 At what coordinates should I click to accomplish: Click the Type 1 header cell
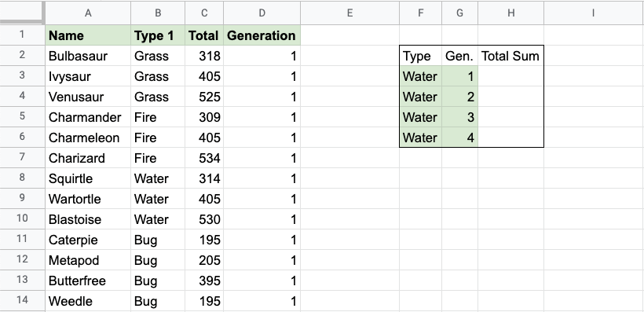pos(158,35)
